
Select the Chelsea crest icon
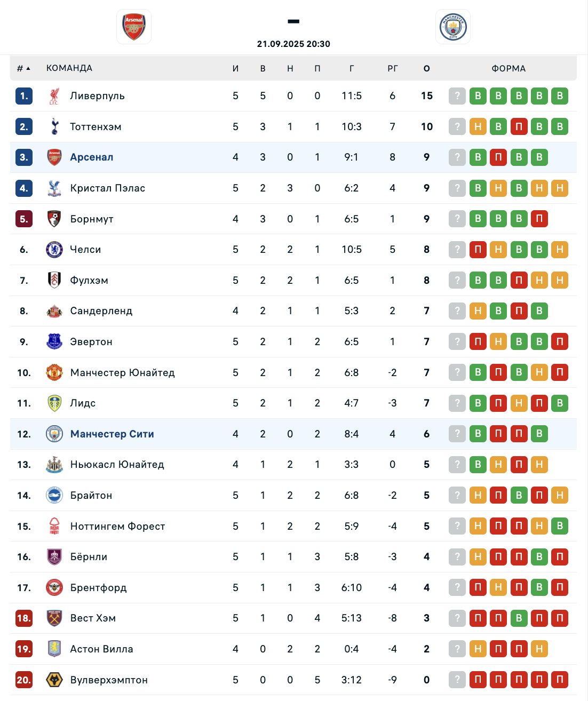[54, 249]
